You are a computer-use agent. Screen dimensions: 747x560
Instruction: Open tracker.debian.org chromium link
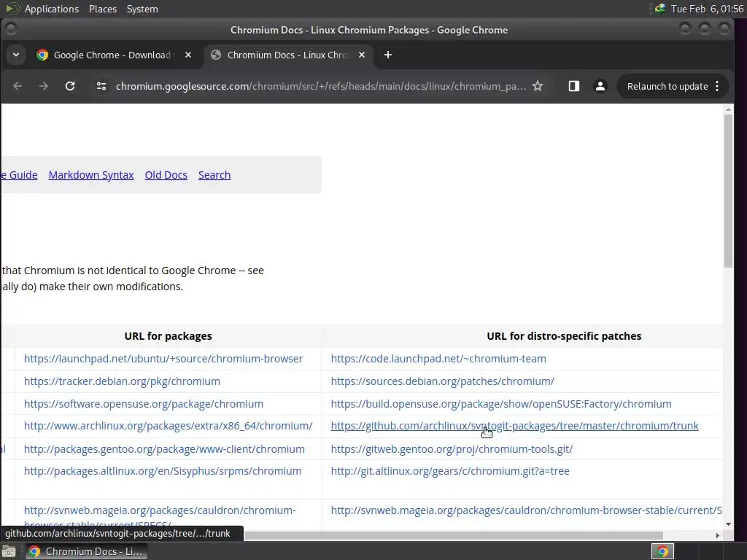tap(122, 381)
